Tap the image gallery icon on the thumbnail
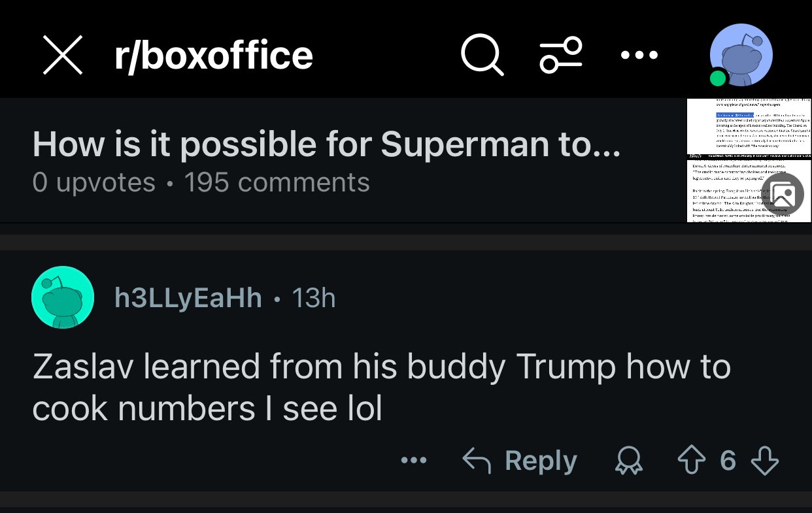 coord(783,194)
